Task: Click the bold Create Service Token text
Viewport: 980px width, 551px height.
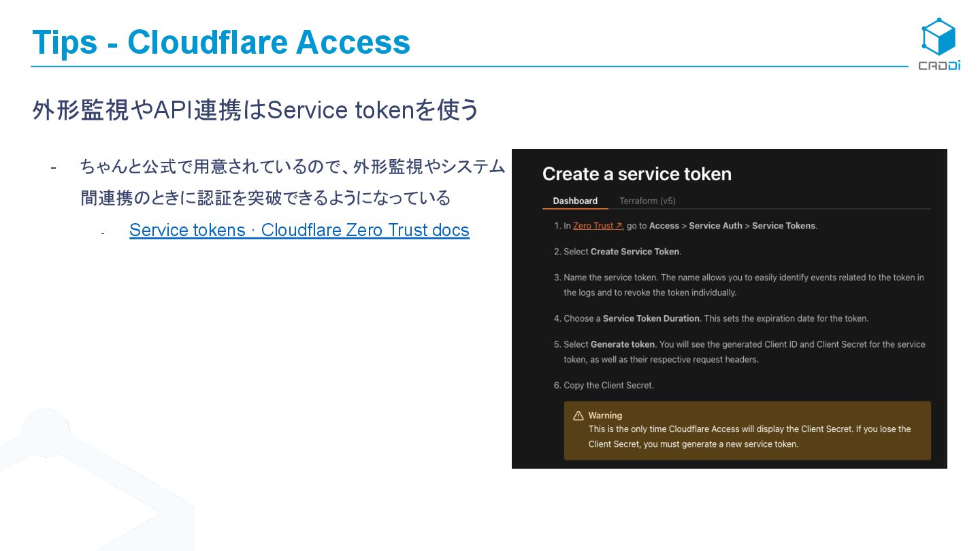Action: (x=635, y=252)
